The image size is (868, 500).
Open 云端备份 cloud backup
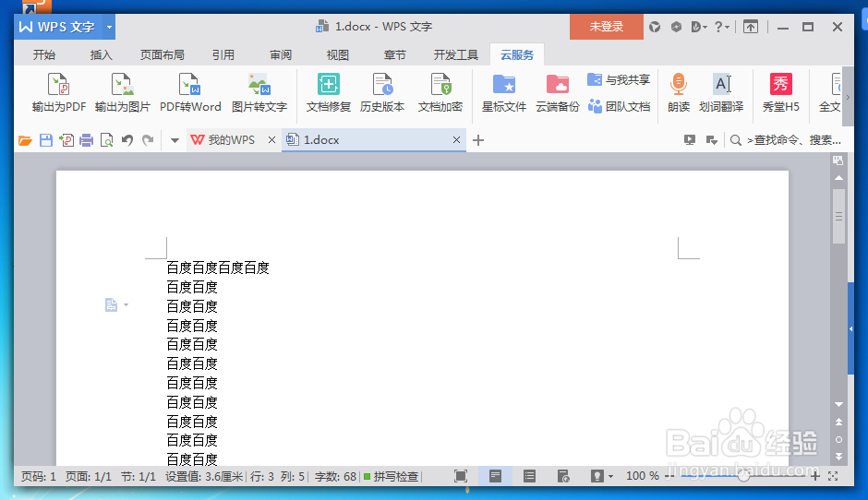(558, 93)
